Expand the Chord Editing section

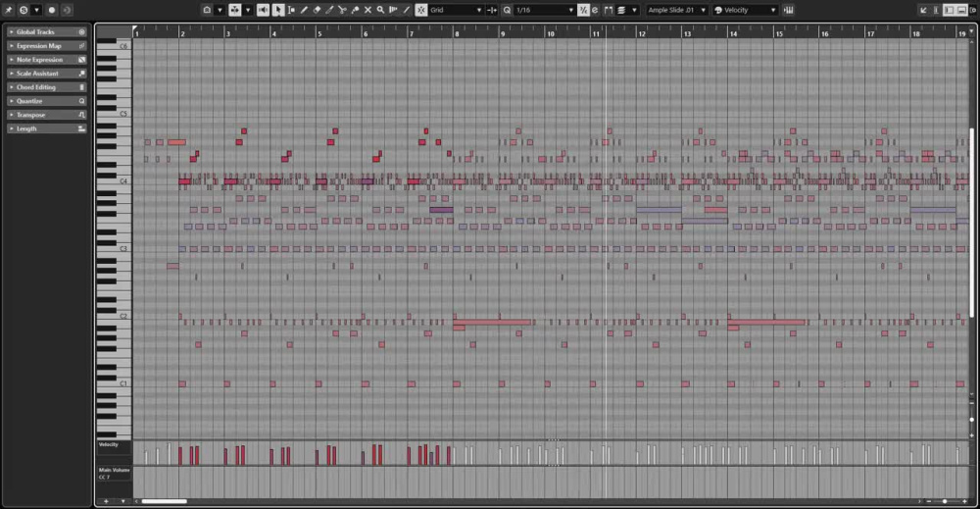(47, 87)
